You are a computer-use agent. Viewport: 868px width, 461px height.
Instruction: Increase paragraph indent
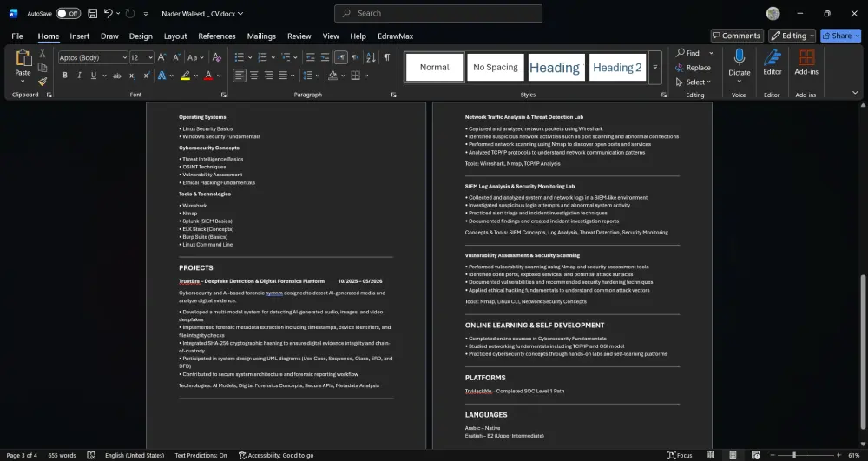pos(325,57)
